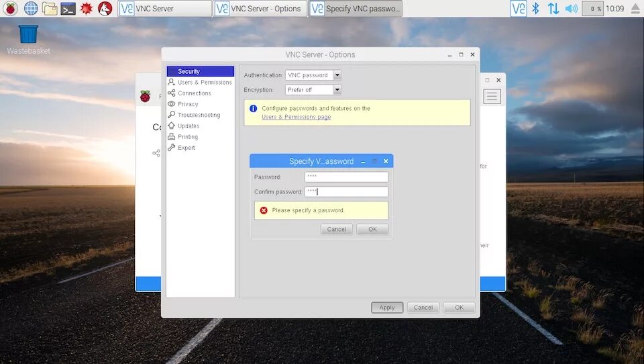Select the Privacy category
The image size is (644, 364).
coord(201,104)
